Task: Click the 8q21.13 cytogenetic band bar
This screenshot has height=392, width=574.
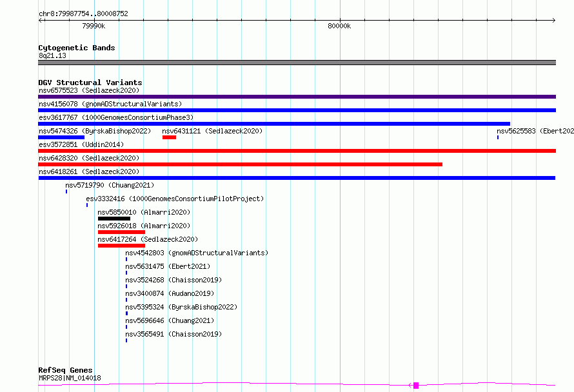Action: (x=297, y=63)
